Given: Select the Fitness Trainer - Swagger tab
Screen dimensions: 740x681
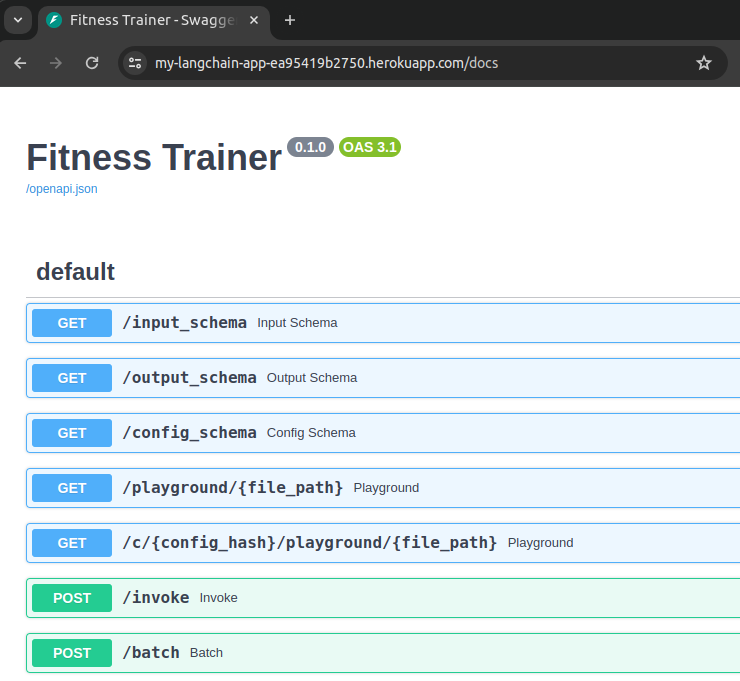Looking at the screenshot, I should (154, 20).
